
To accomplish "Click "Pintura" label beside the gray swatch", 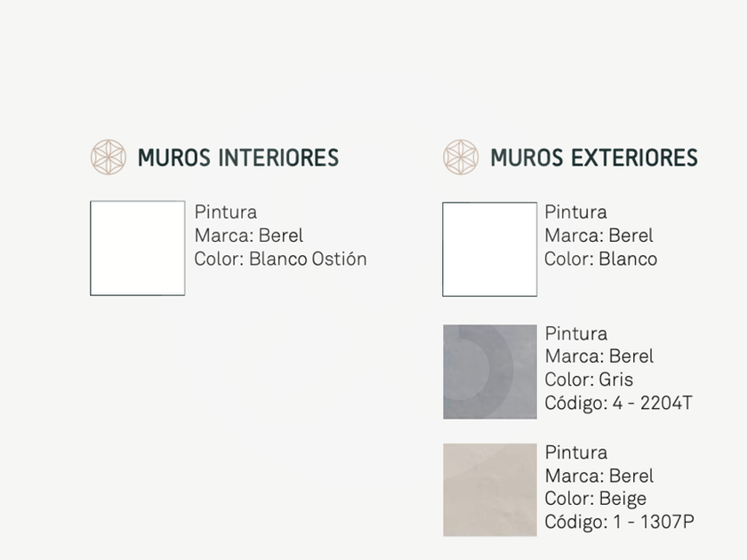I will tap(575, 334).
